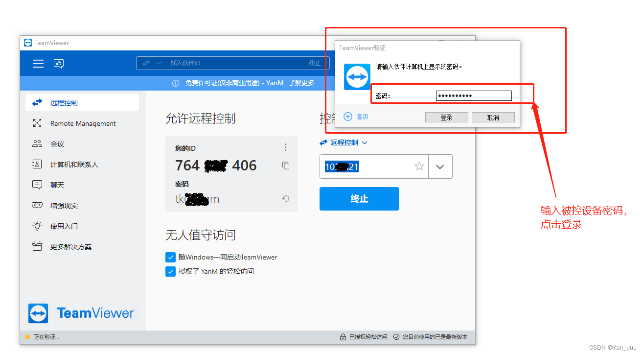644x355 pixels.
Task: Click the favorite star in partner ID field
Action: (419, 166)
